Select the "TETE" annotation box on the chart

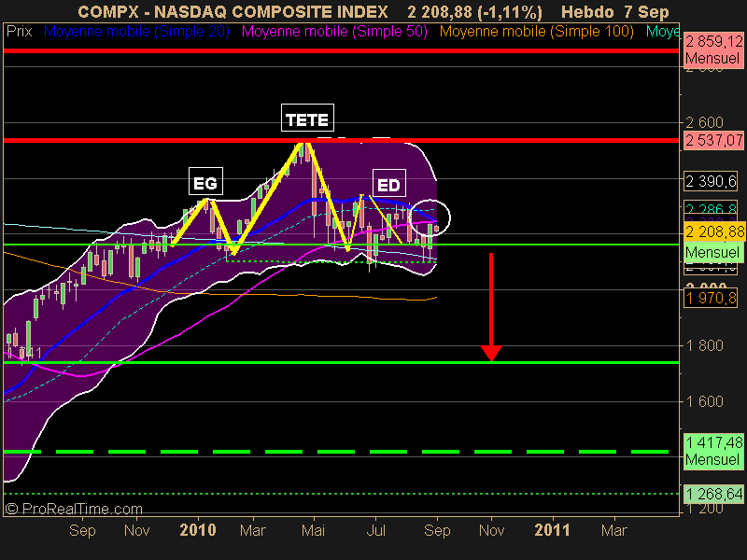click(307, 118)
